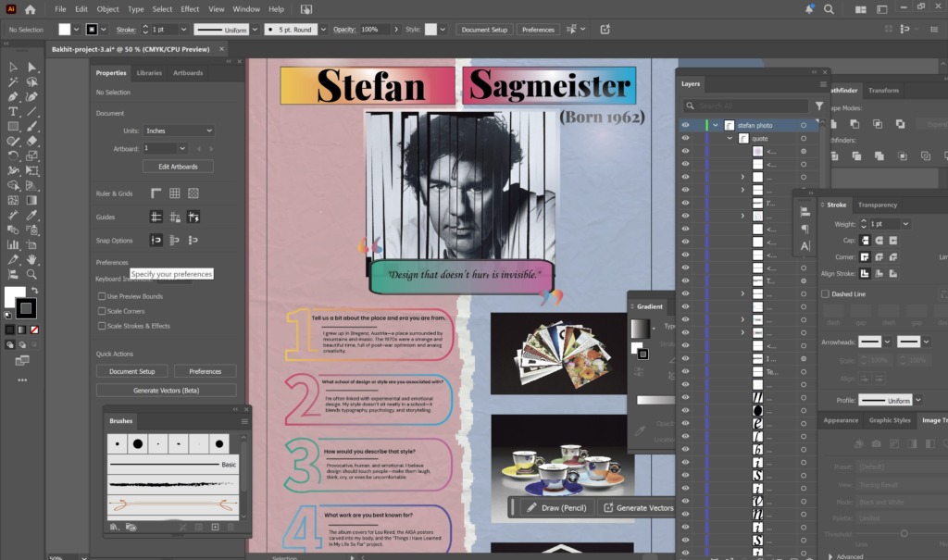
Task: Select the Hand tool
Action: pos(32,259)
